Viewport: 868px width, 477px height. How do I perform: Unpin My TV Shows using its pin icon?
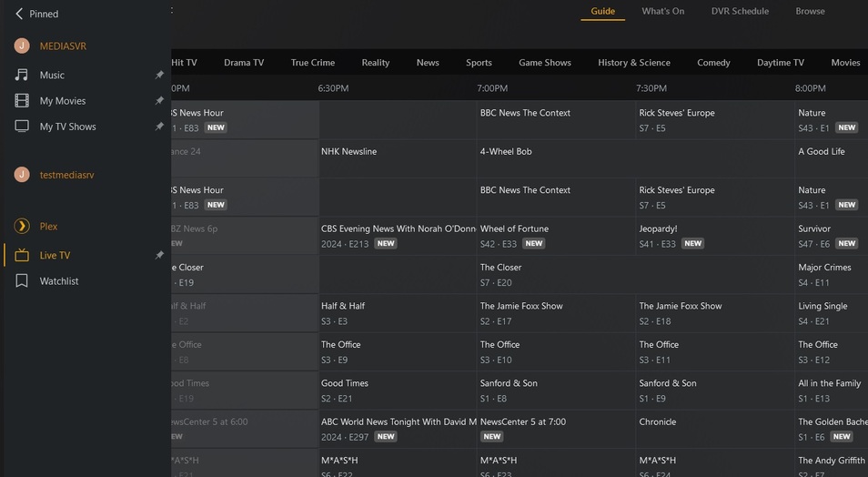click(x=159, y=127)
